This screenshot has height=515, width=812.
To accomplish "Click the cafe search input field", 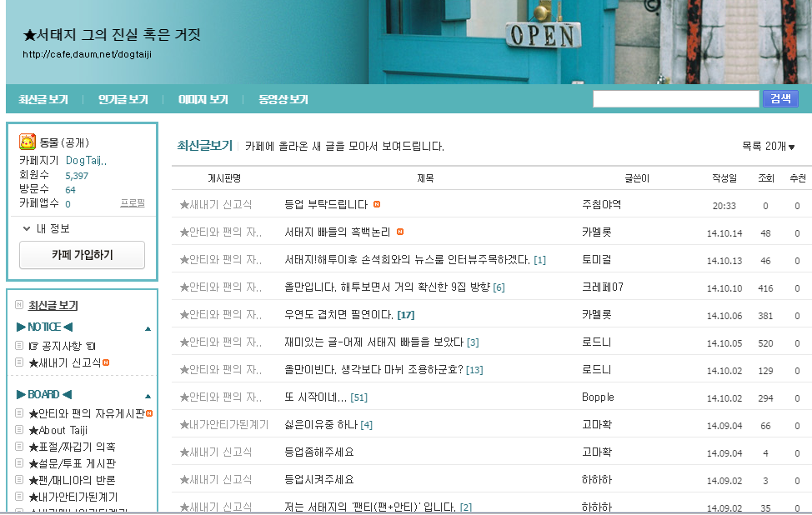I will pos(676,99).
